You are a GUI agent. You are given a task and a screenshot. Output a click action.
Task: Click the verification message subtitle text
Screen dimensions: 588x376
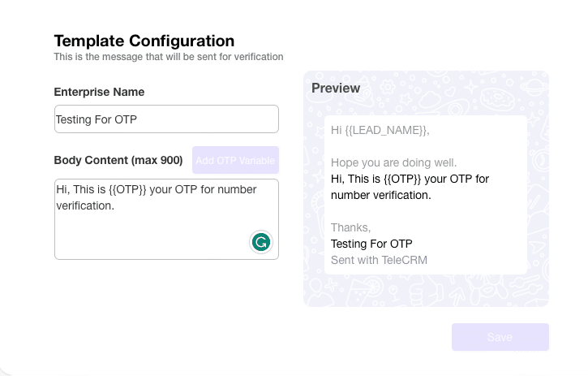(x=168, y=57)
